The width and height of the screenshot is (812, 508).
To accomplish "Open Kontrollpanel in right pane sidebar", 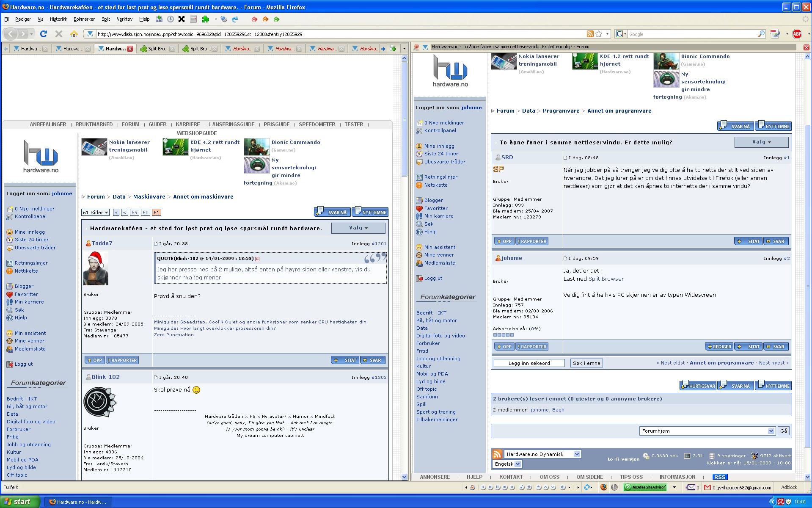I will click(440, 131).
